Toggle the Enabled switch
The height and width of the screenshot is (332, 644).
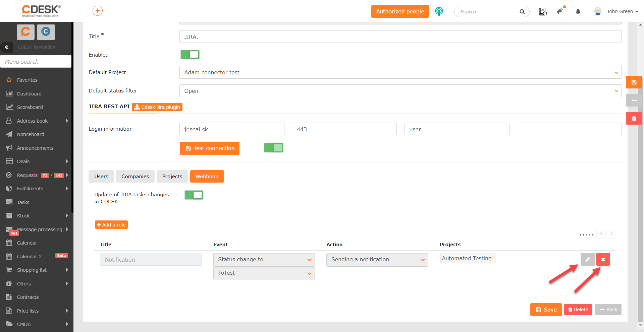click(x=190, y=55)
